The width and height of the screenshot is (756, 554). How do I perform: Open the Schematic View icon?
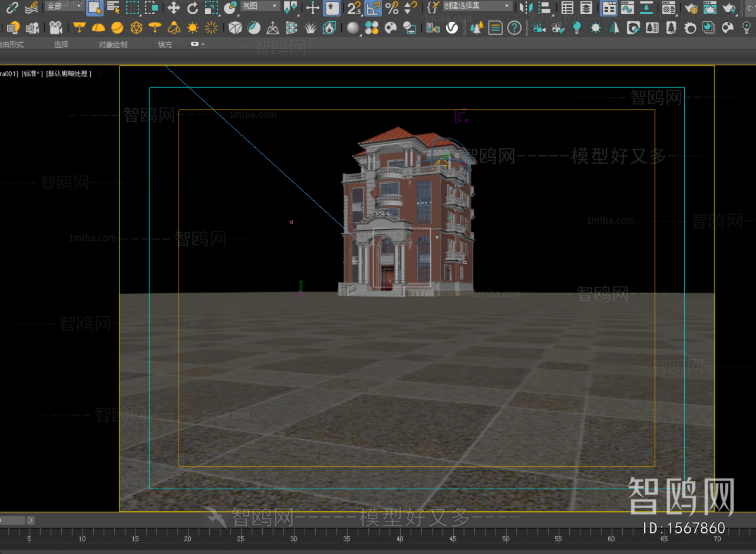(646, 7)
